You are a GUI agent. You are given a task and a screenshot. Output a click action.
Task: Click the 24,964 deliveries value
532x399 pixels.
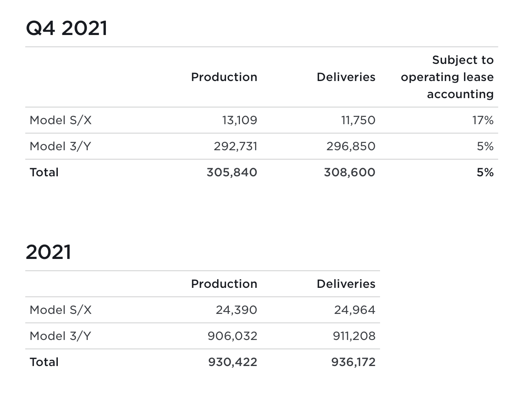[x=354, y=310]
